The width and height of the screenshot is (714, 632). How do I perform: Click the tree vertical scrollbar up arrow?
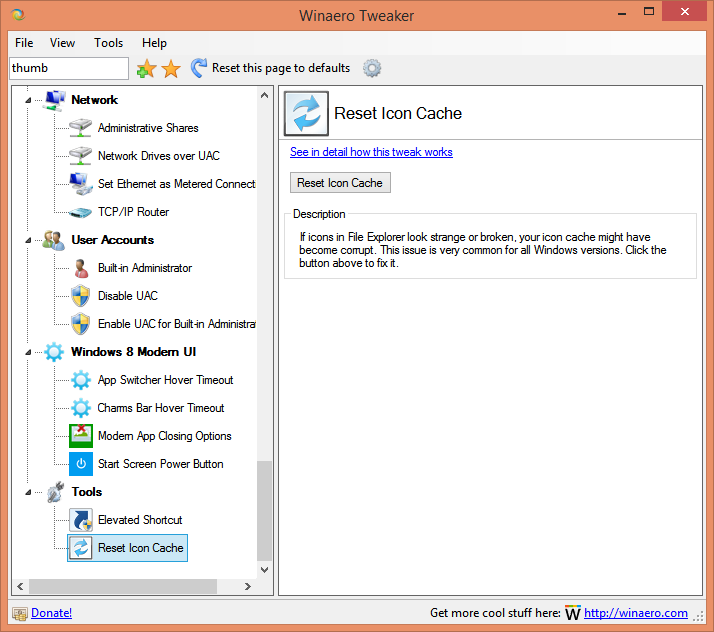pos(265,96)
